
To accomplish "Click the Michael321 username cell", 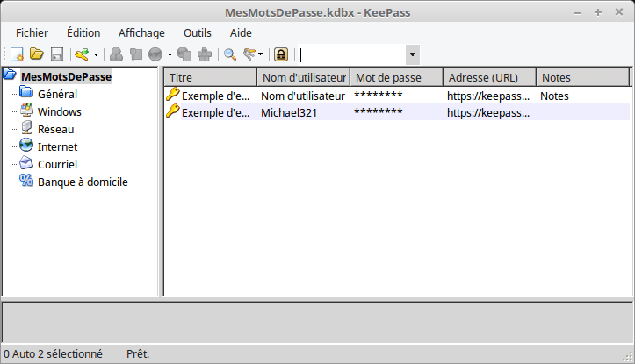I will (289, 112).
